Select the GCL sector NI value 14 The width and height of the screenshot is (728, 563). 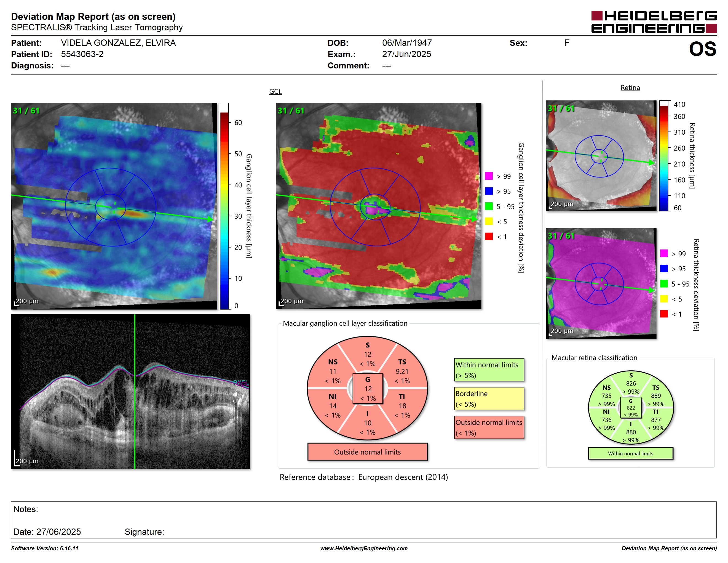click(333, 406)
